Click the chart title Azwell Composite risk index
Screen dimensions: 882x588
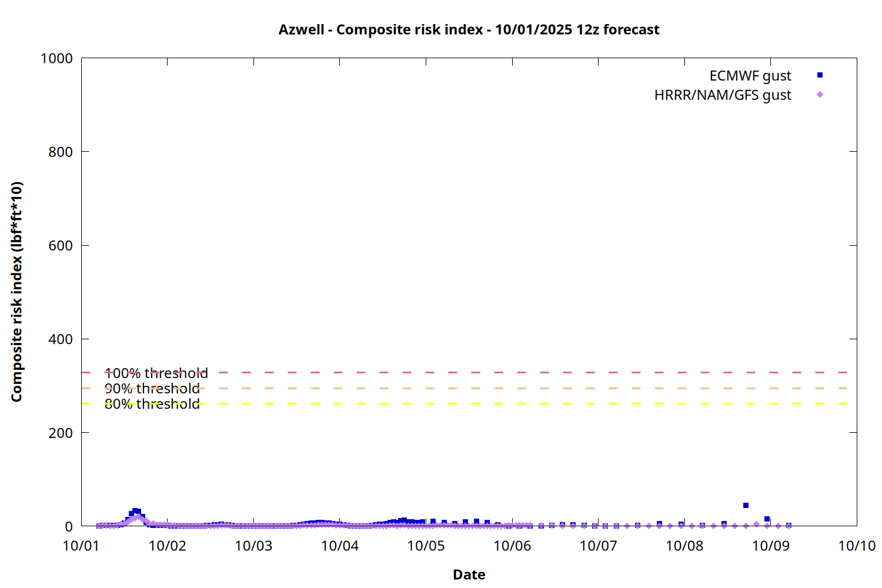pyautogui.click(x=469, y=29)
